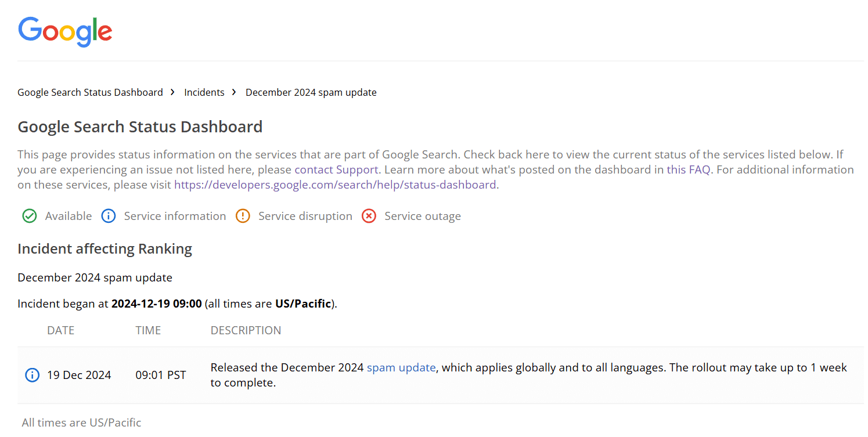Click the DATE column header
The width and height of the screenshot is (868, 437).
[x=60, y=330]
